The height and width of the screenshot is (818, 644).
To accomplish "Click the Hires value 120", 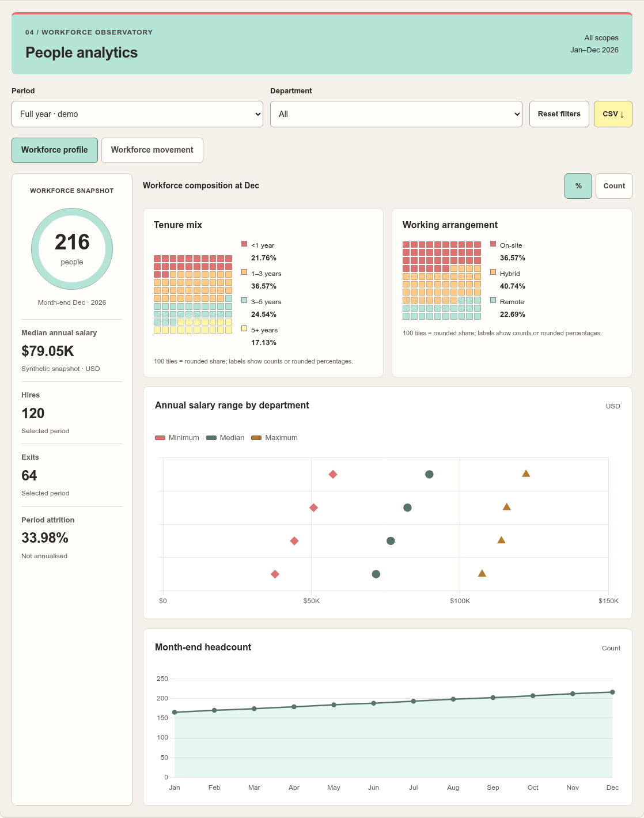I will [33, 414].
